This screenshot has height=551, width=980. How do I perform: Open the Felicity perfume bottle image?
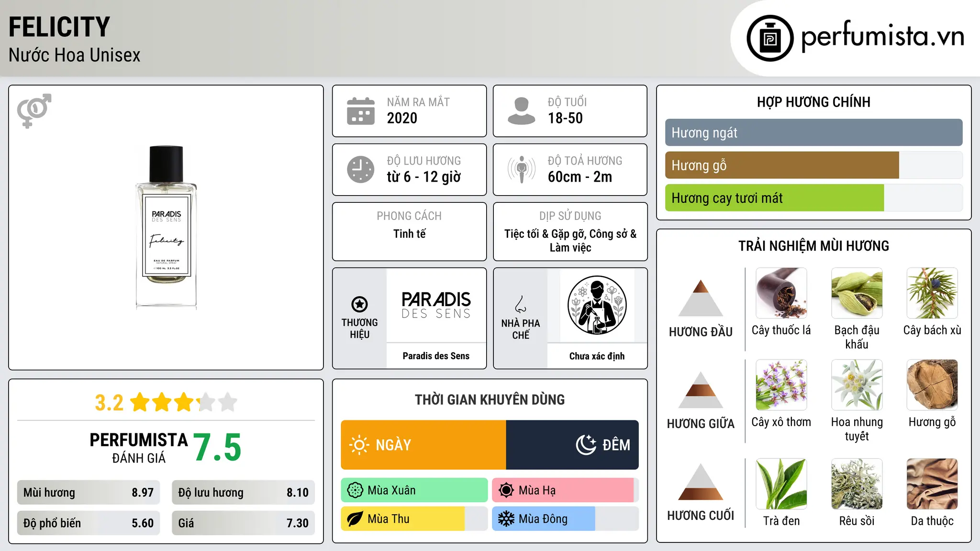pos(166,227)
